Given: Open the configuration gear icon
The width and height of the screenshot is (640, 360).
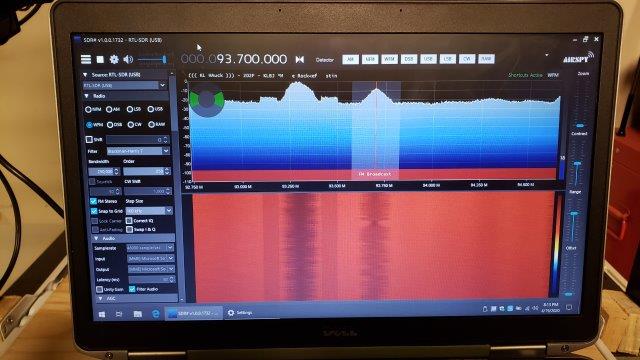Looking at the screenshot, I should pos(114,60).
